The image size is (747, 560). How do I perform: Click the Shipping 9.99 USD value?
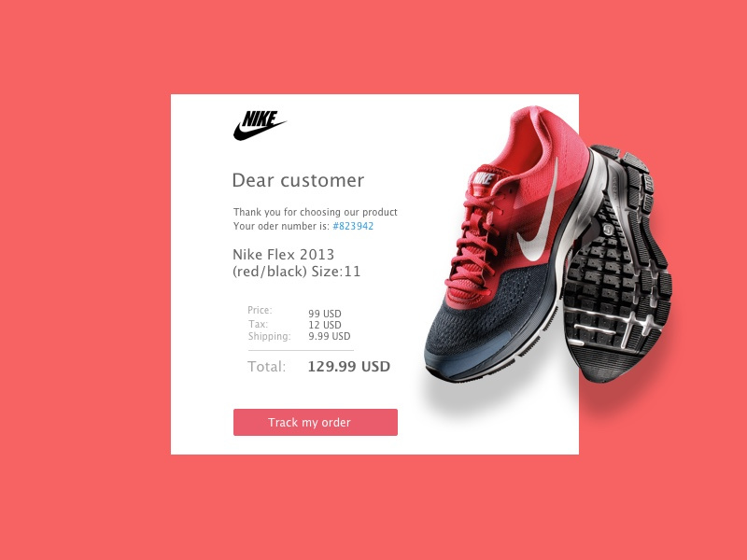click(330, 336)
